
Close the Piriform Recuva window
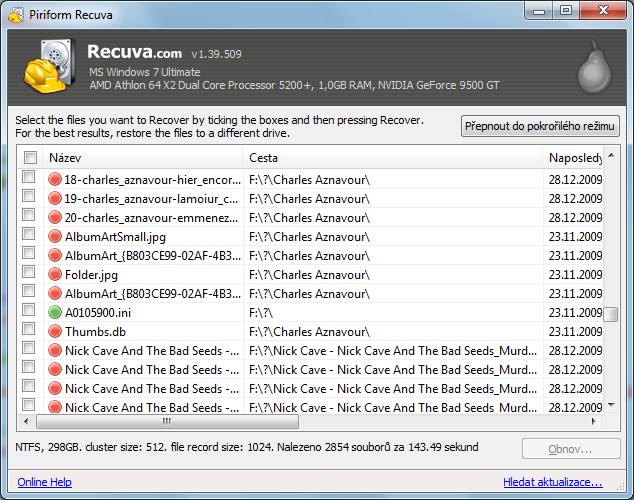click(603, 11)
